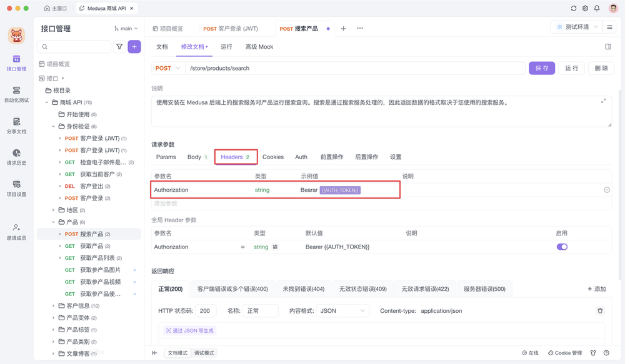Open 项目设置 from the sidebar
Screen dimensions: 625x364
16,187
